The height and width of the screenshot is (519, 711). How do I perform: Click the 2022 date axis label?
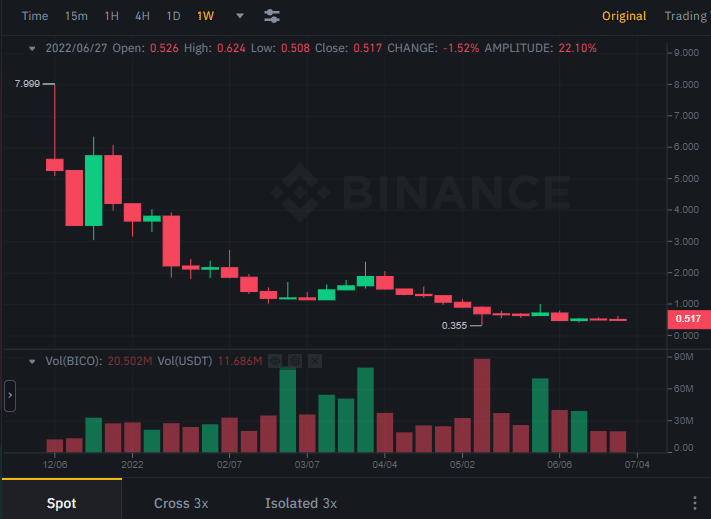tap(132, 465)
